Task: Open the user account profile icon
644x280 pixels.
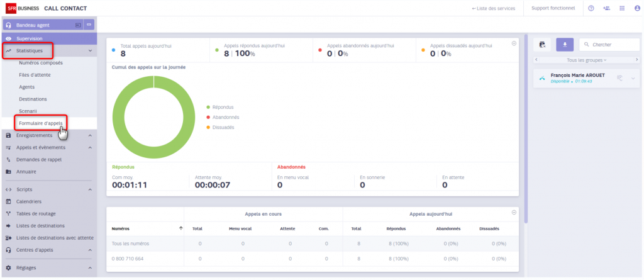Action: (x=637, y=8)
